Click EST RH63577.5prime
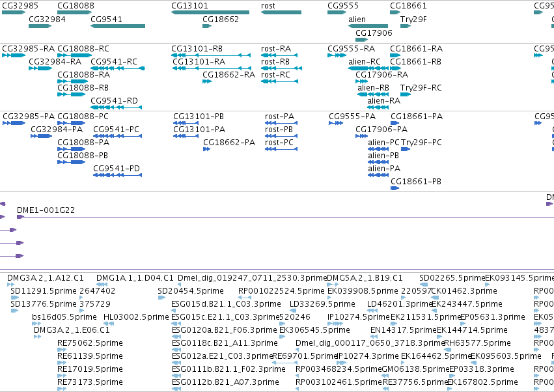The width and height of the screenshot is (554, 392). (477, 343)
